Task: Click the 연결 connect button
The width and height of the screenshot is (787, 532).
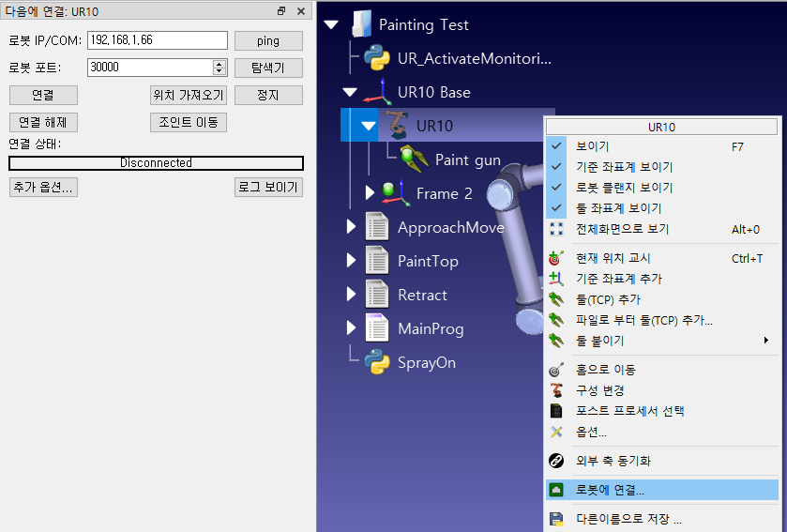Action: pos(43,95)
